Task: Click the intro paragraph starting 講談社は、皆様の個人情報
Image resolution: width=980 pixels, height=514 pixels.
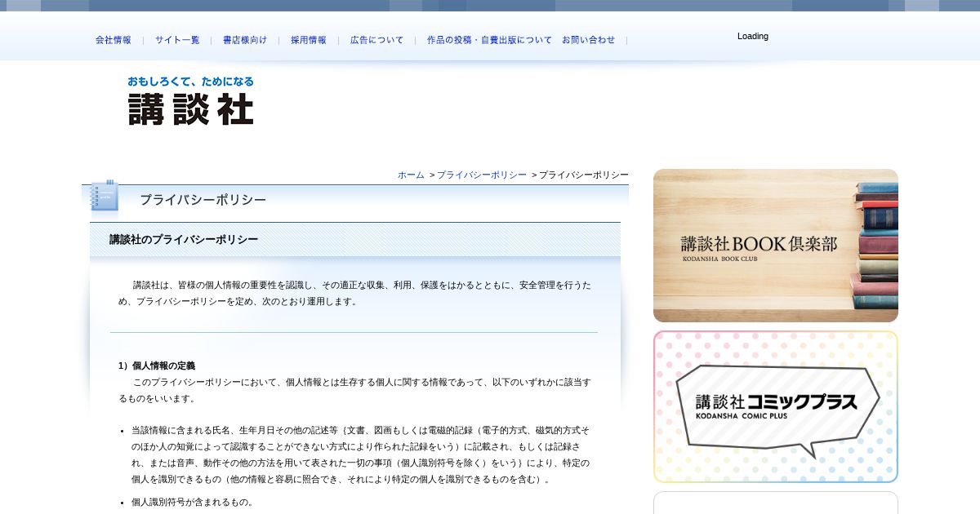Action: coord(355,293)
